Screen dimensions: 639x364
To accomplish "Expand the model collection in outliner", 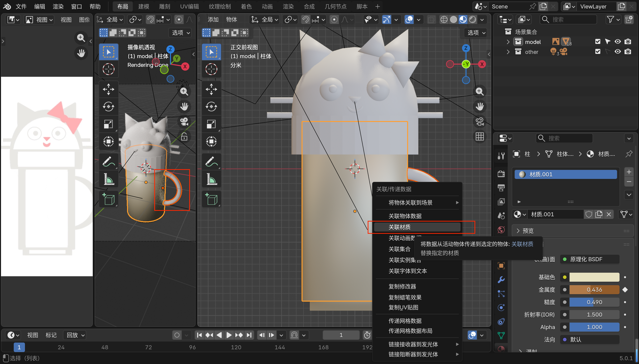I will [x=508, y=42].
